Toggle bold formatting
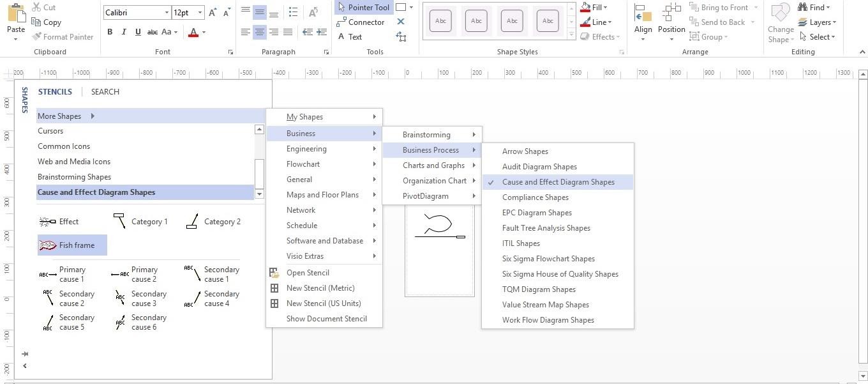The width and height of the screenshot is (868, 384). (x=109, y=31)
